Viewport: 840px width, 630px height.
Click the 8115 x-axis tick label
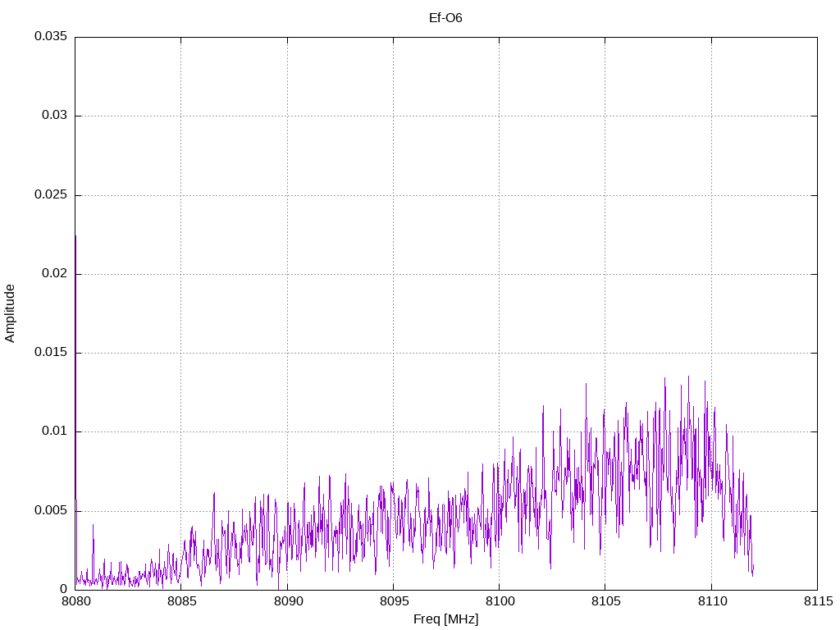click(816, 602)
